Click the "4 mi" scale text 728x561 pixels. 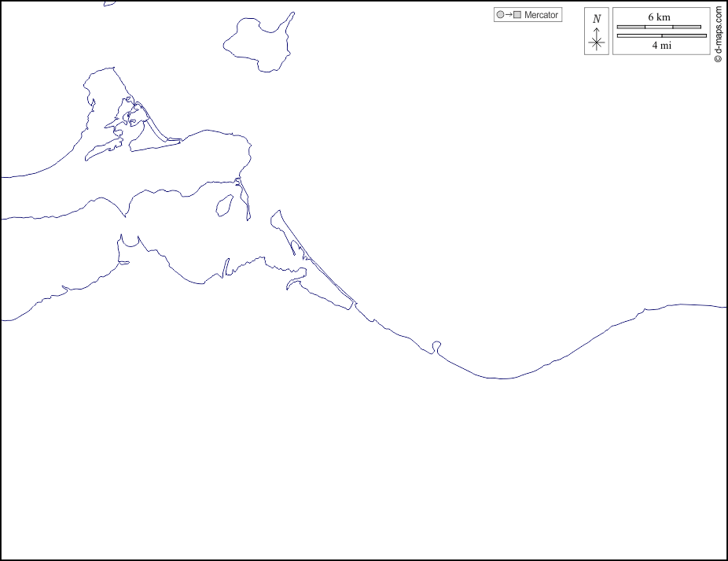661,46
